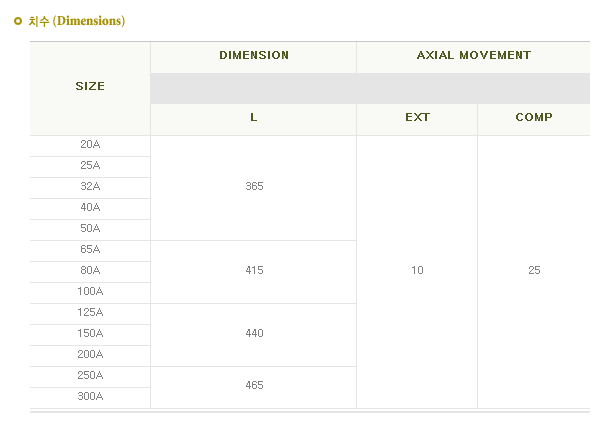Click the yellow bullet icon beside the Dimensions heading
The image size is (616, 433).
click(x=18, y=21)
